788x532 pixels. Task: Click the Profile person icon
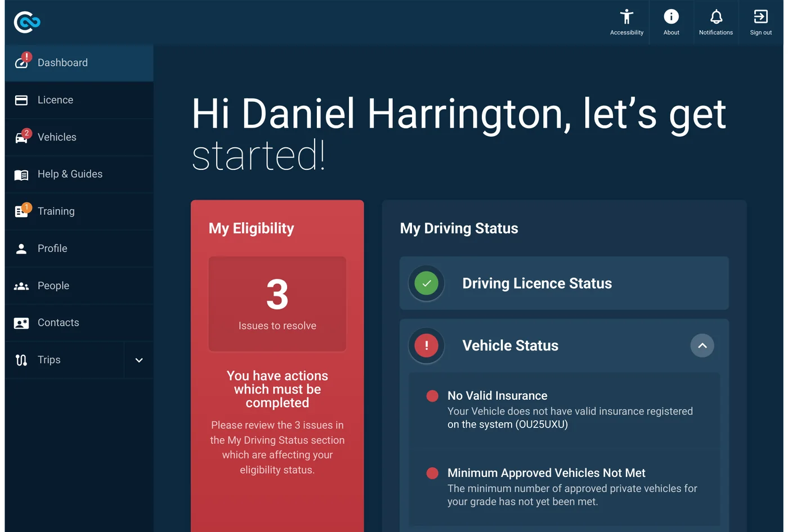(x=21, y=249)
